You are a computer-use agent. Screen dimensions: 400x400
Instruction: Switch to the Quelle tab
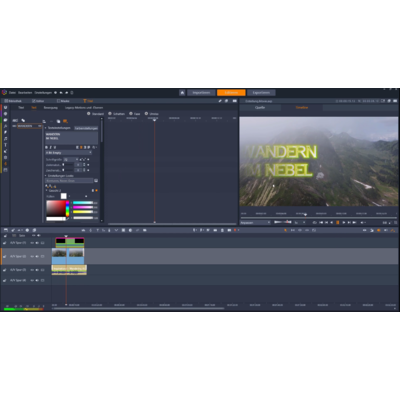pyautogui.click(x=260, y=108)
